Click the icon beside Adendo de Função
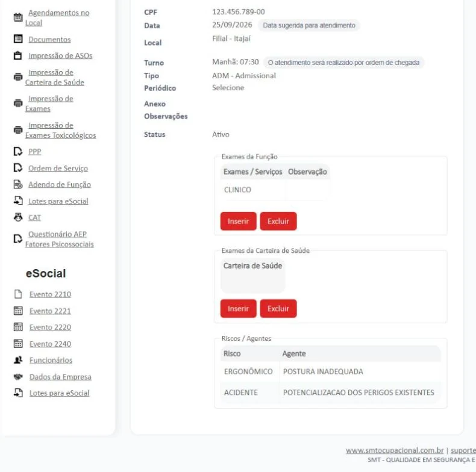This screenshot has height=472, width=476. point(18,184)
